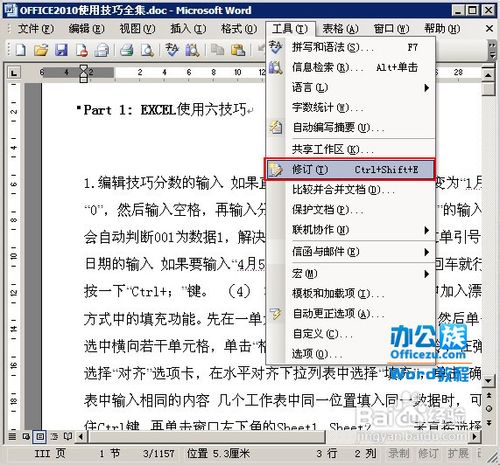Open the 表格(A) menu
Viewport: 500px width, 465px height.
pos(340,29)
